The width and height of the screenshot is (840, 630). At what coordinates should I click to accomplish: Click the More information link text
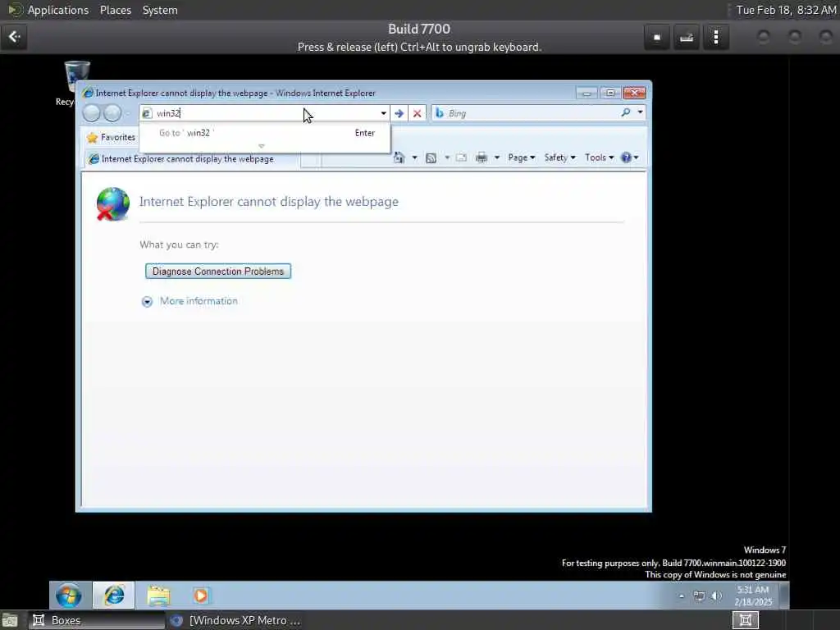coord(199,301)
